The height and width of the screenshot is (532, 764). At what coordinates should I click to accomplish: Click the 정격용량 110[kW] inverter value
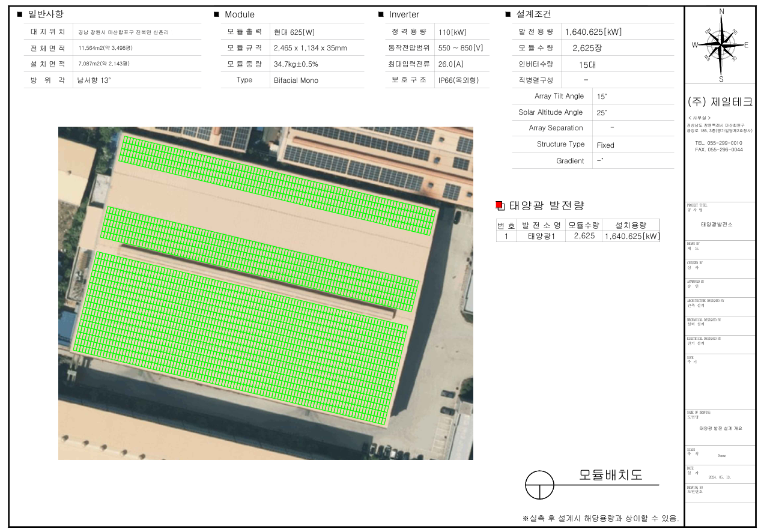452,32
